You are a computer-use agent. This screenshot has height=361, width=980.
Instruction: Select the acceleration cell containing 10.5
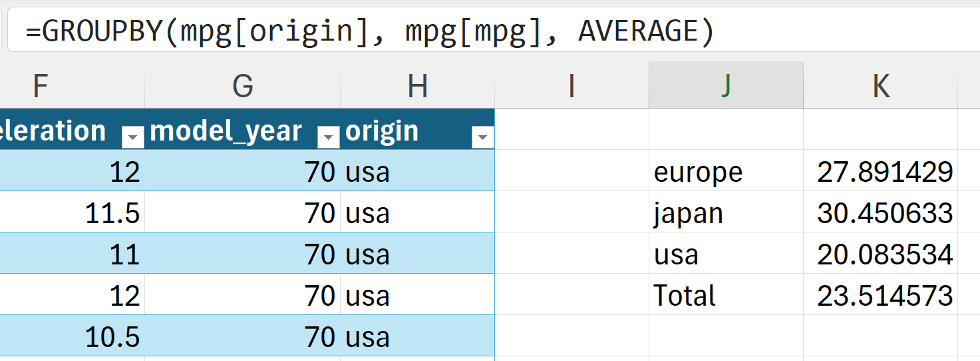72,337
